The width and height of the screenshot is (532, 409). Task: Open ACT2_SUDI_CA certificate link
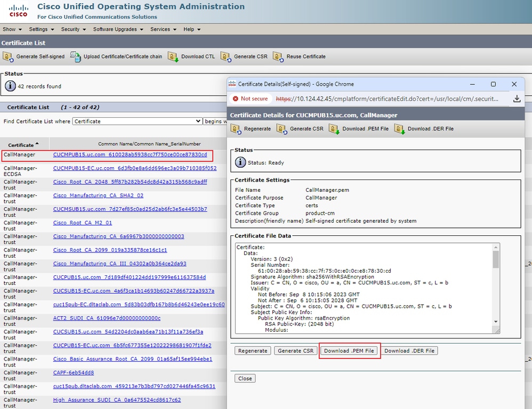pos(107,318)
